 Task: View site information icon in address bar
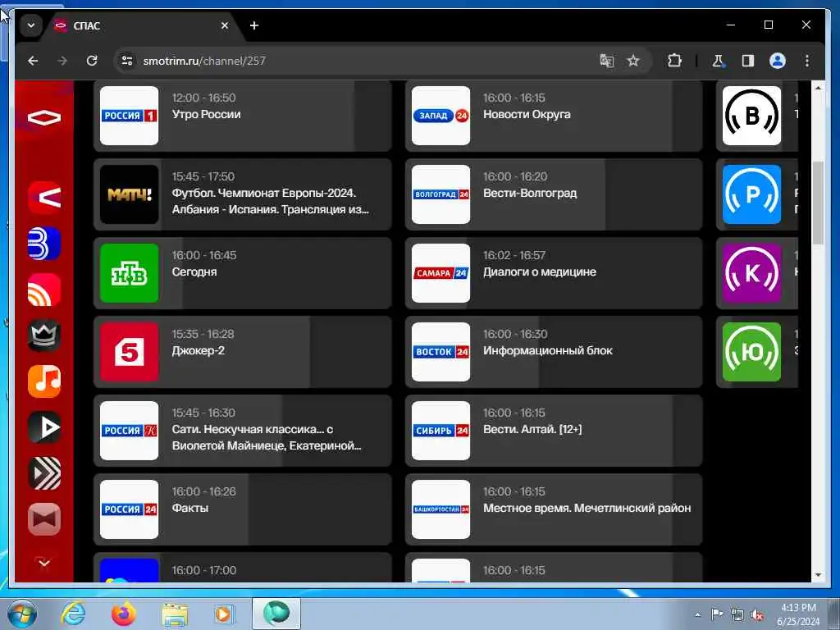point(127,61)
